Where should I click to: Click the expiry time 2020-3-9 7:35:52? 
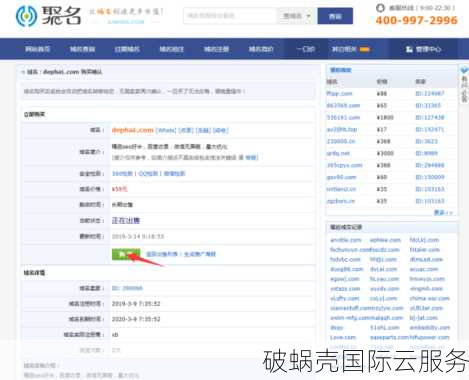coord(136,319)
